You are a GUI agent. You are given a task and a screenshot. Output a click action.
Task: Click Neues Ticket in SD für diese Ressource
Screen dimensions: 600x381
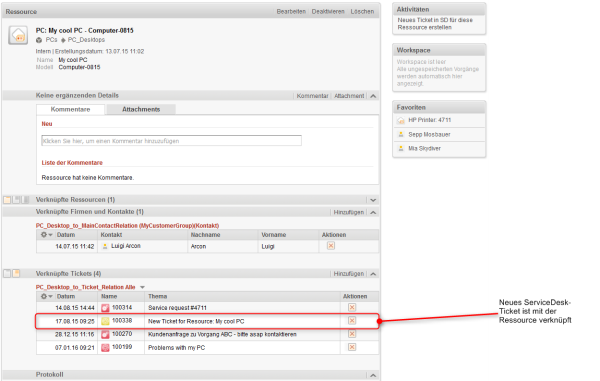pos(435,24)
